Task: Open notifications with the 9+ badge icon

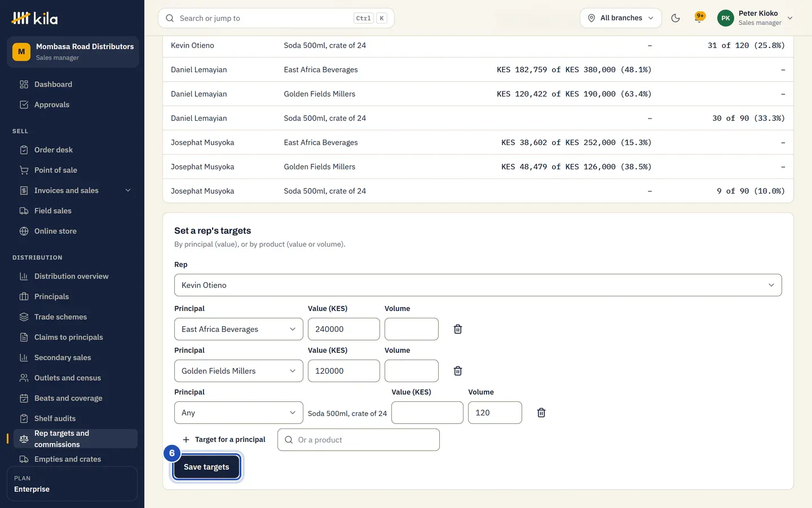Action: (699, 17)
